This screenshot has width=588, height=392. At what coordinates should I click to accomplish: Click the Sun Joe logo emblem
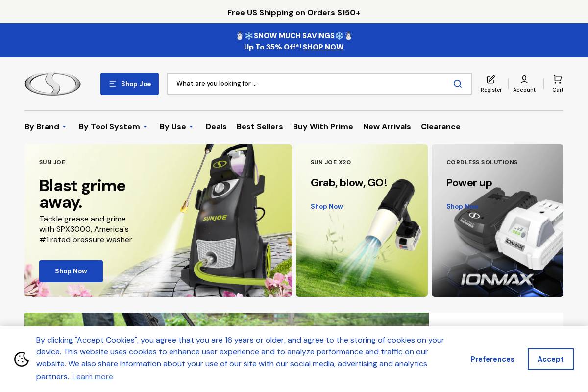point(52,84)
